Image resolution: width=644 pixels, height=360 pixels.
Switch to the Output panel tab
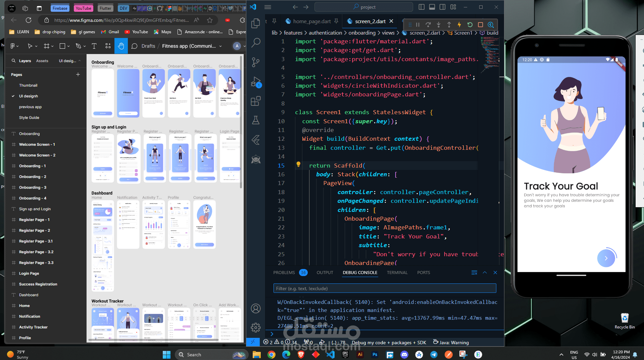coord(325,273)
